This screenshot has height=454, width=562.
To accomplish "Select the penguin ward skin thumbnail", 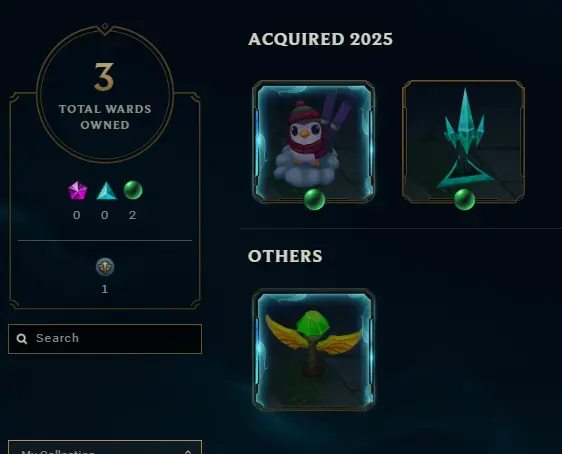I will pyautogui.click(x=314, y=142).
